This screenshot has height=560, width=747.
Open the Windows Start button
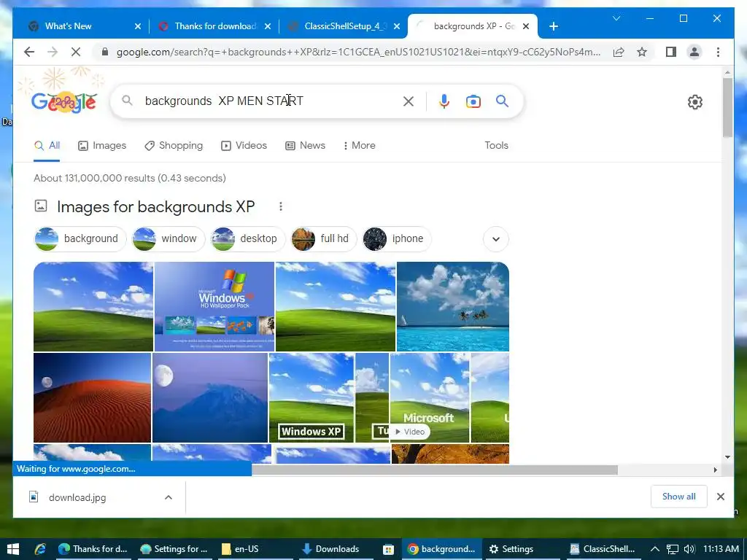point(13,549)
